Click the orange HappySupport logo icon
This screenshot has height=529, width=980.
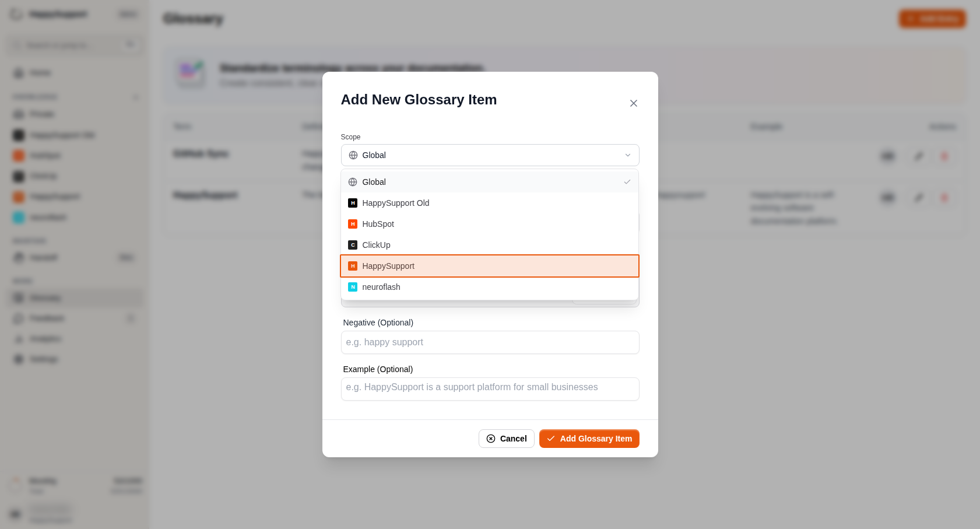click(353, 266)
